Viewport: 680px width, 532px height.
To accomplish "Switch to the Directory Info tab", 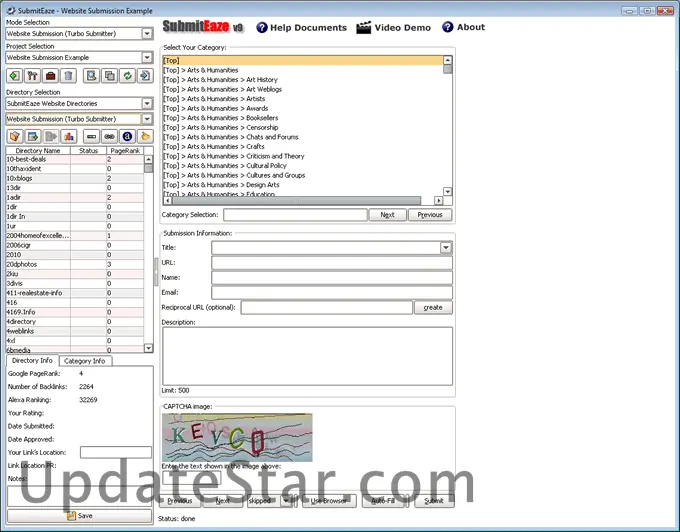I will pyautogui.click(x=32, y=361).
